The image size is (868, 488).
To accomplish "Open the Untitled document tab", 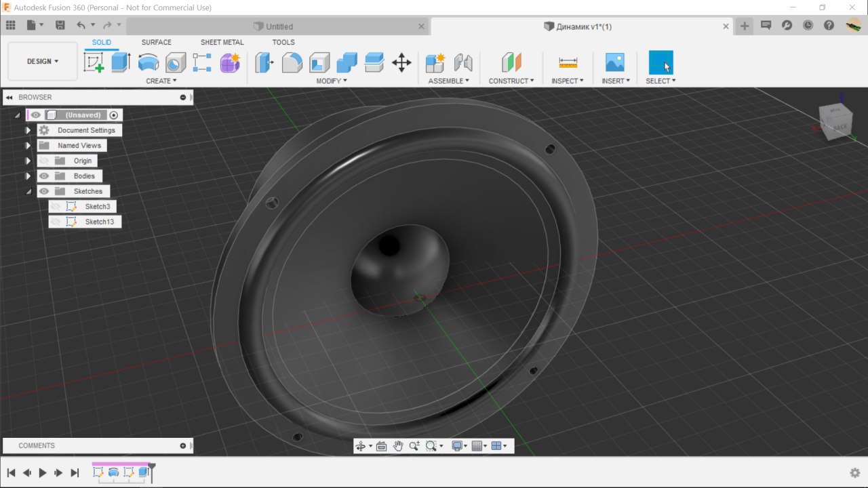I will click(279, 26).
